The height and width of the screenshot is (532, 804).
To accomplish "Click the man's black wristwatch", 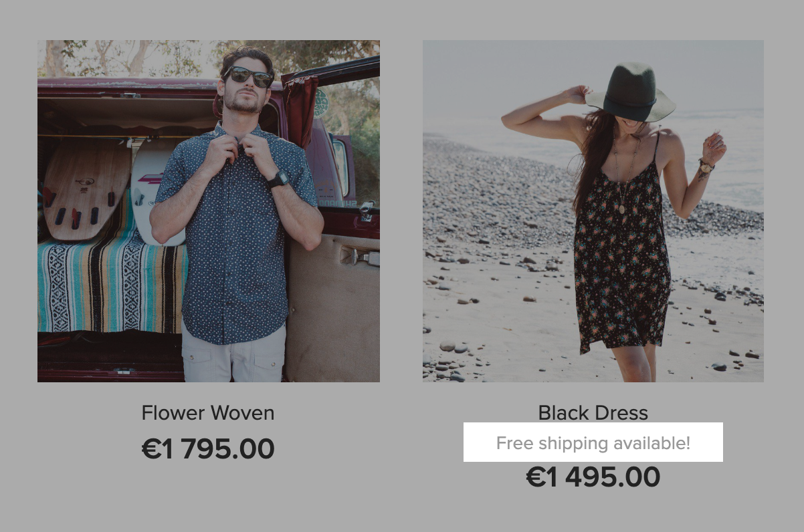I will click(x=279, y=179).
